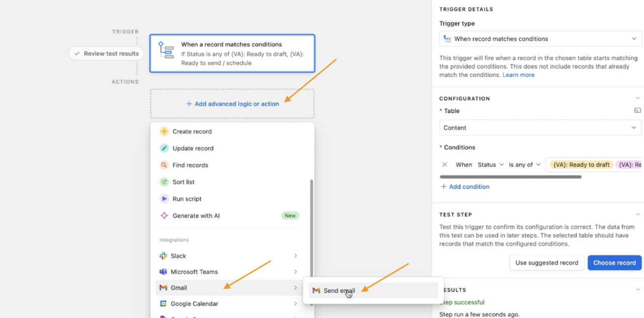Select Update record from the action menu
644x318 pixels.
[193, 148]
